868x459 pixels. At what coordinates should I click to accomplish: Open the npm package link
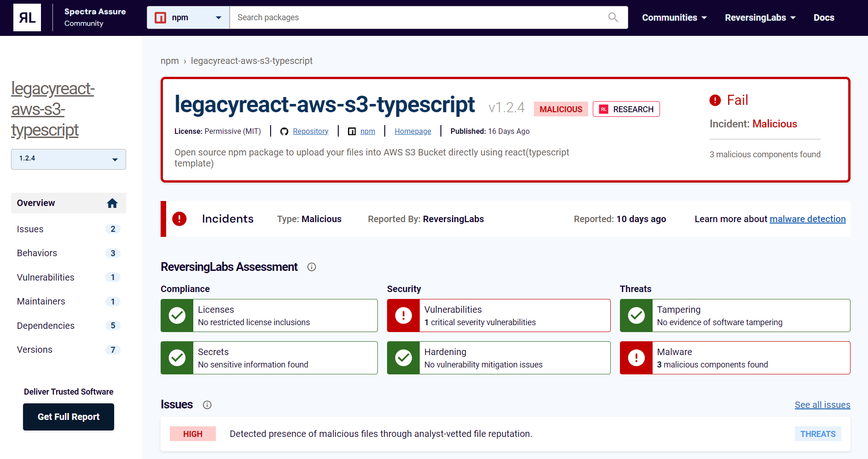pyautogui.click(x=368, y=132)
